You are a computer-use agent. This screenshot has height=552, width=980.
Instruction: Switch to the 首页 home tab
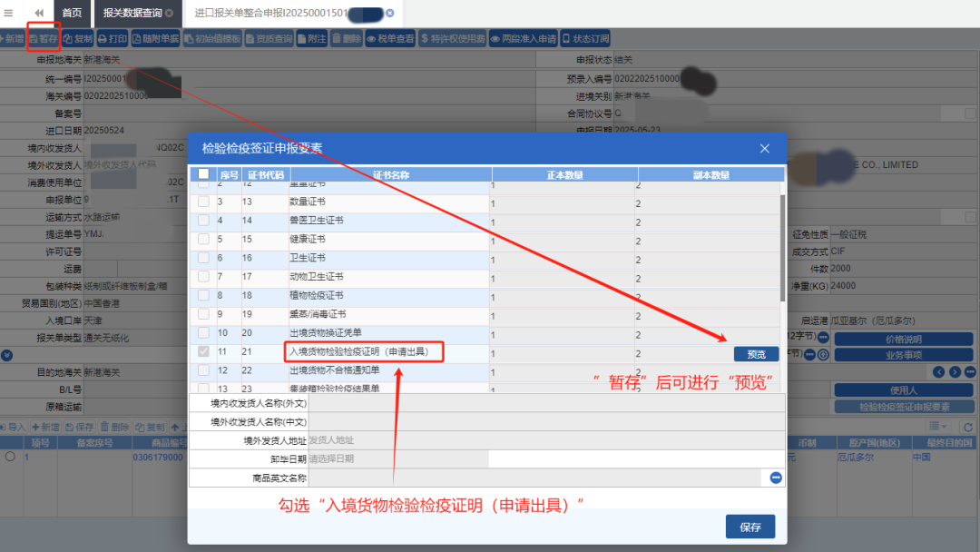[x=71, y=13]
